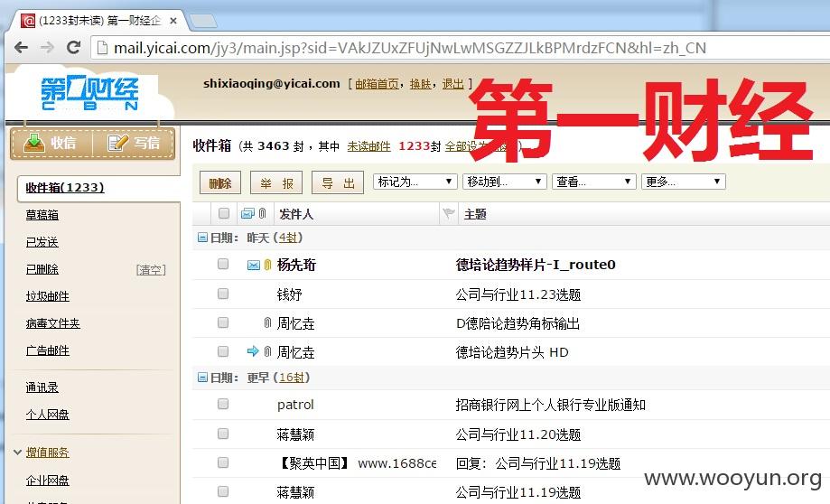Click the 未读邮件 unread link
The image size is (830, 504).
(x=369, y=146)
